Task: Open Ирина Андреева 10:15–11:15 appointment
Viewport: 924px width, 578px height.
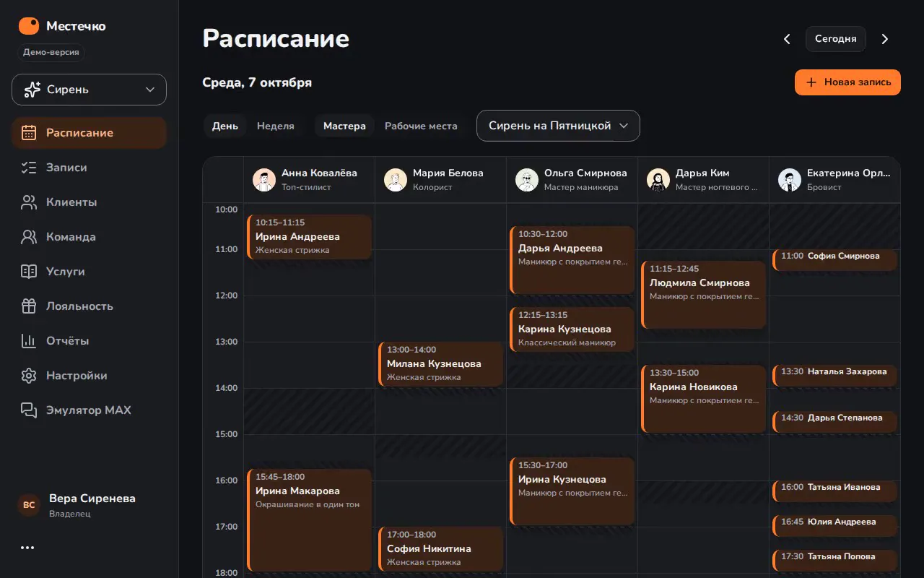Action: [x=310, y=236]
